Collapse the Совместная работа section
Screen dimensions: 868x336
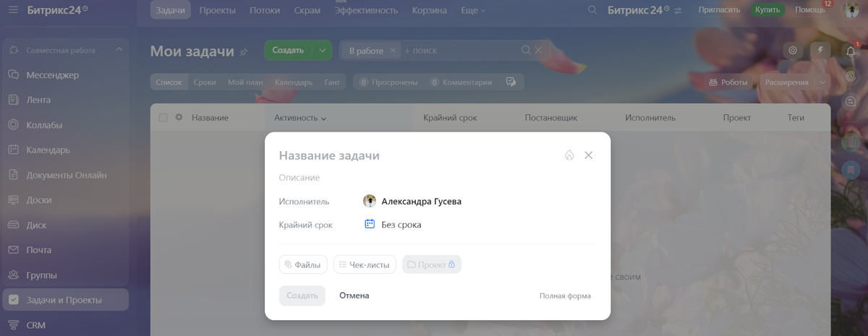tap(119, 50)
